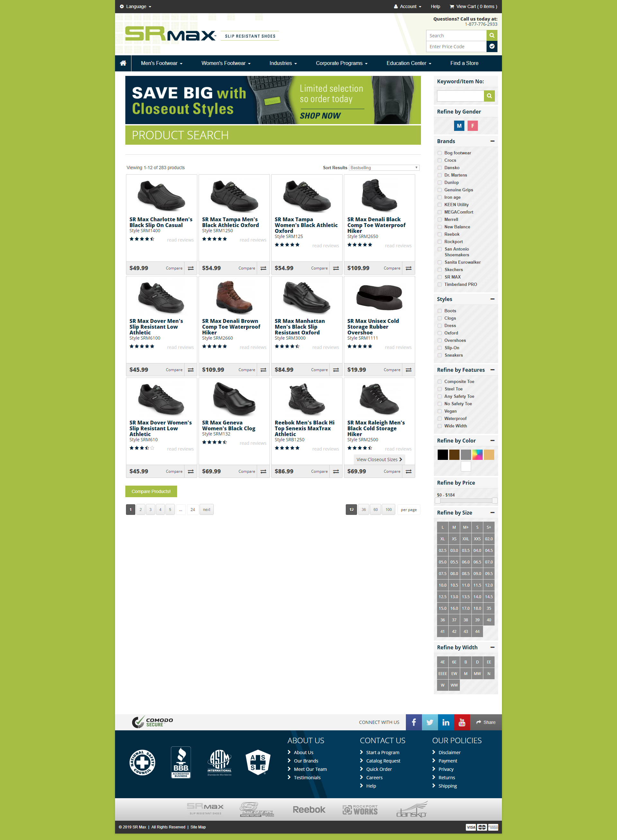Open Sort Results Bestselling dropdown

click(x=384, y=168)
